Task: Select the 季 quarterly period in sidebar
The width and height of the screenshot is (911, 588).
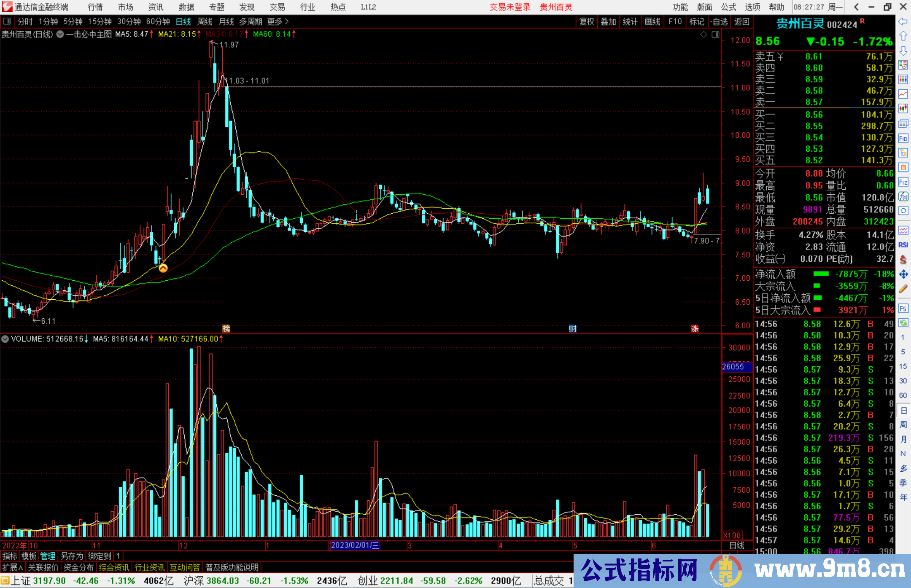Action: click(903, 483)
